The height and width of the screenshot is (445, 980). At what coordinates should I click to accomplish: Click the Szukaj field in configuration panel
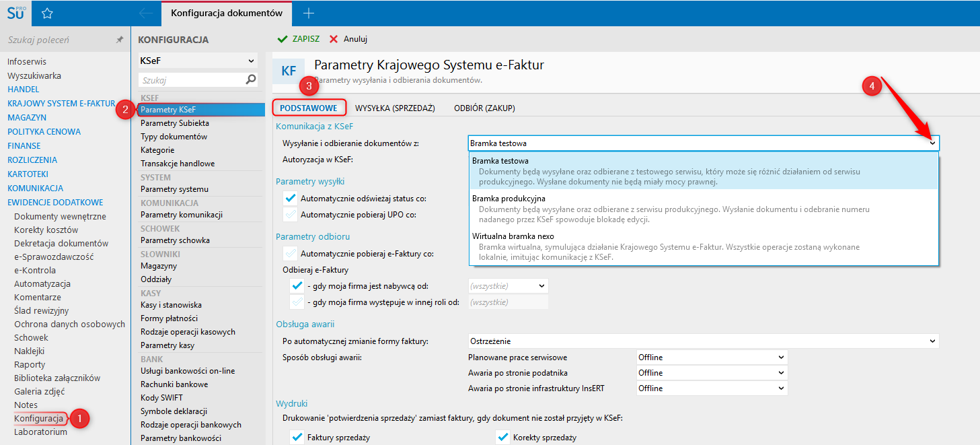tap(191, 79)
